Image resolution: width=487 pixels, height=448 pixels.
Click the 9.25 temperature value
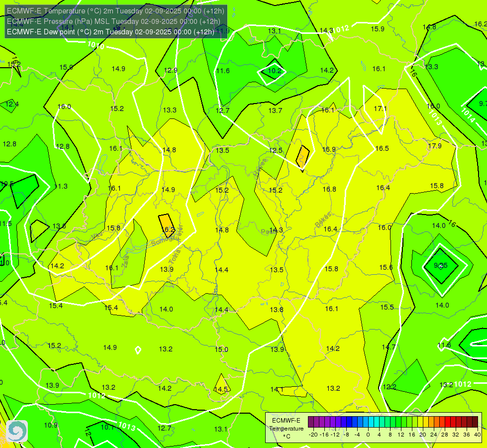441,265
